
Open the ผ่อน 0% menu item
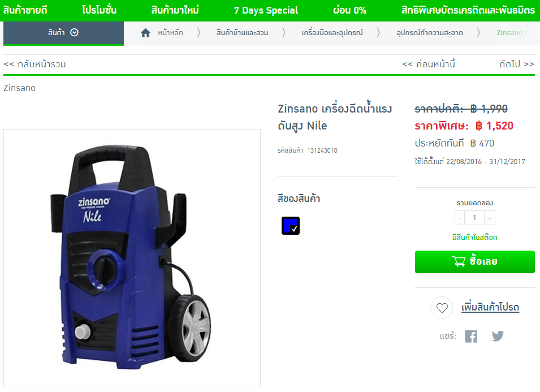pos(349,10)
